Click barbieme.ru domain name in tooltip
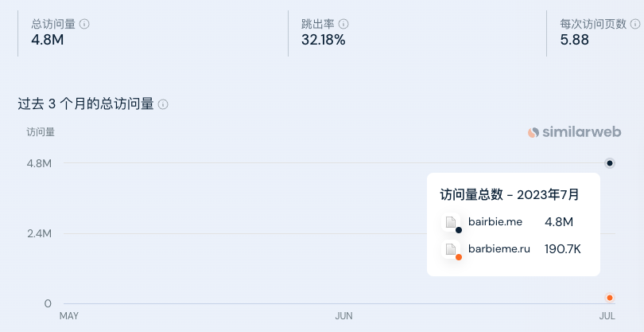Viewport: 644px width, 332px height. pos(499,248)
